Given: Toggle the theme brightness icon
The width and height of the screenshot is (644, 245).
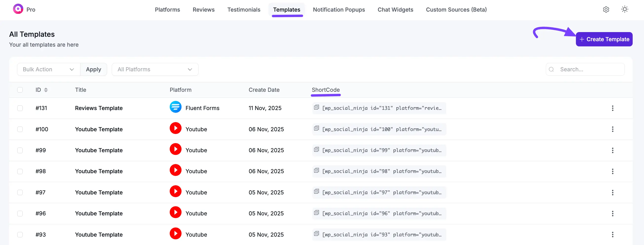Looking at the screenshot, I should 625,9.
